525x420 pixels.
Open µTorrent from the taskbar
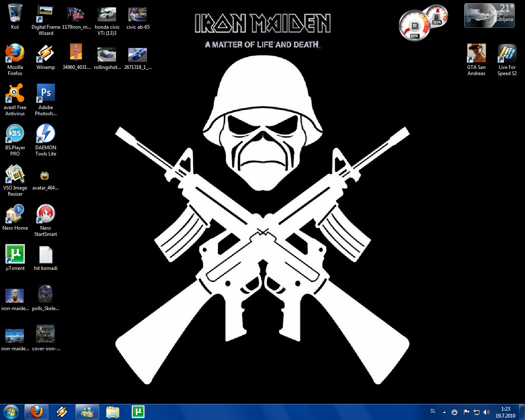(x=138, y=411)
